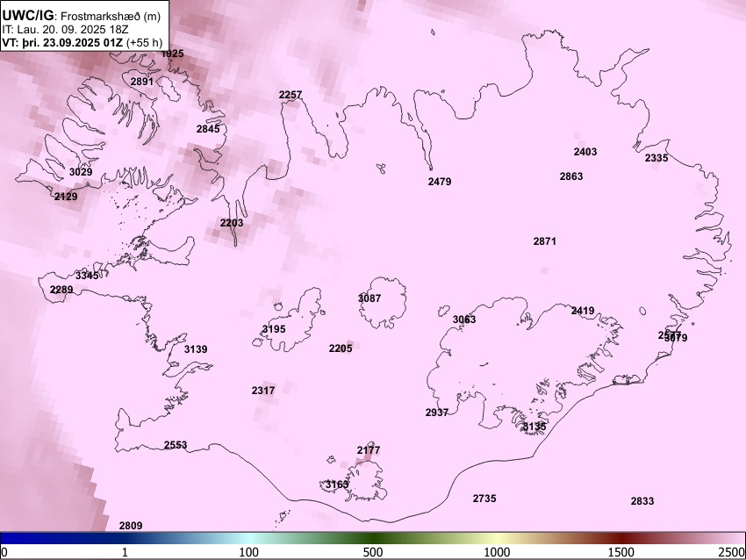Click the map value 2937
The image size is (746, 560).
point(437,413)
